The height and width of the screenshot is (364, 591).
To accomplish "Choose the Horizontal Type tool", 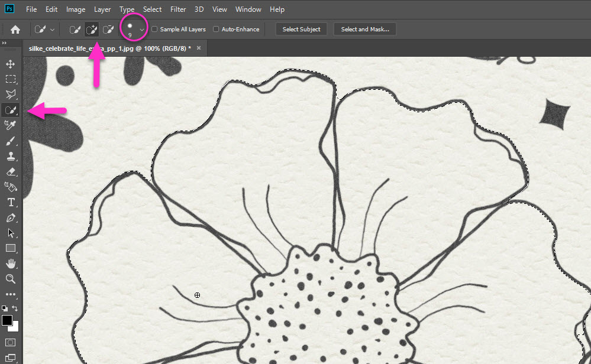I will point(11,203).
